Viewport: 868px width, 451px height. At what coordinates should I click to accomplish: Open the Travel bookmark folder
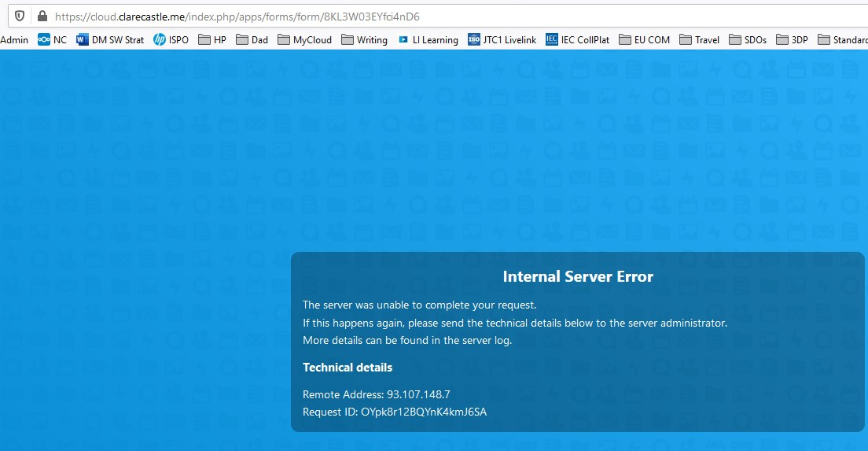pos(699,39)
